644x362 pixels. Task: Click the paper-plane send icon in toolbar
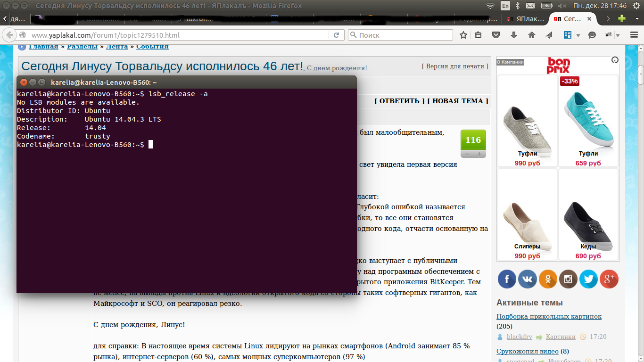point(549,35)
